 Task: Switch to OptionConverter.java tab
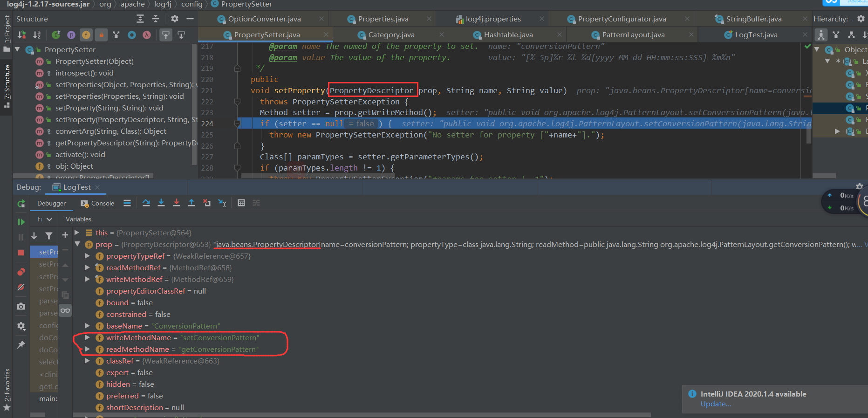point(264,19)
